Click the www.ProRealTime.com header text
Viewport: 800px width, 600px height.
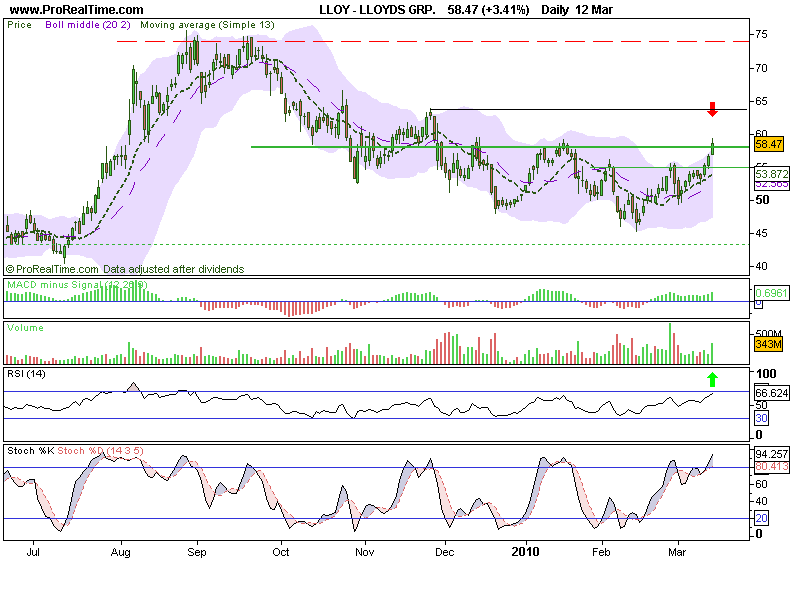[77, 10]
